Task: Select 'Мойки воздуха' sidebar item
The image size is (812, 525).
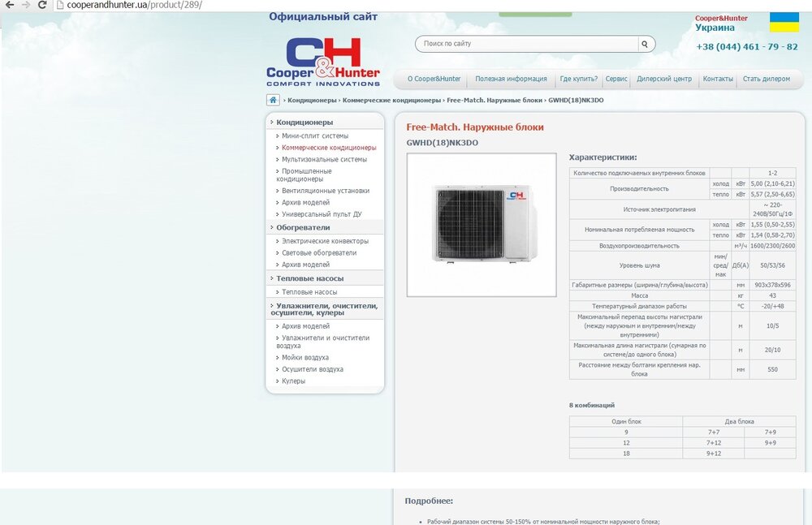Action: click(305, 357)
